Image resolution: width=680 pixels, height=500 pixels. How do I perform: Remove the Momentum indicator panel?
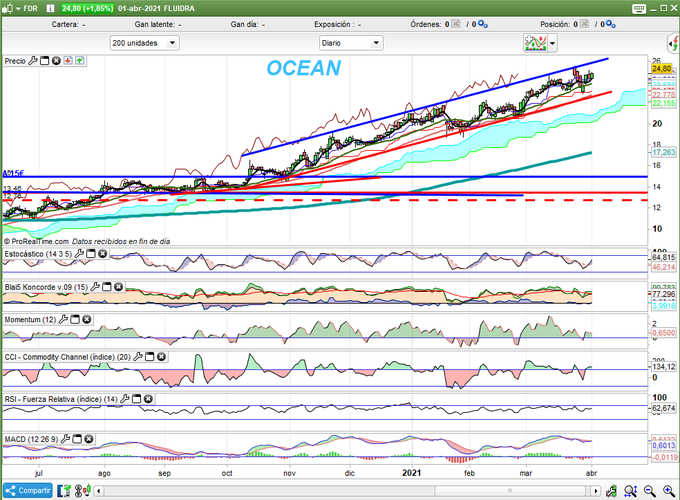coord(87,320)
